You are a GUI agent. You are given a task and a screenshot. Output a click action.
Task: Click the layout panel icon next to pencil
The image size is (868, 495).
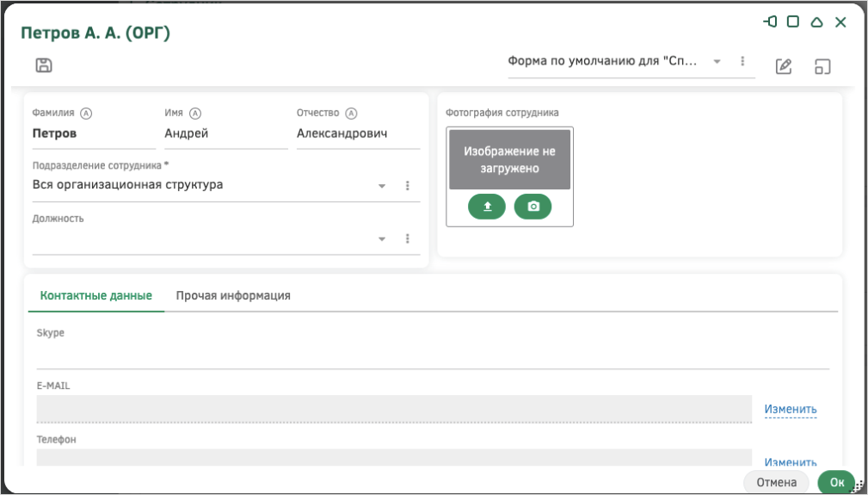pyautogui.click(x=822, y=66)
